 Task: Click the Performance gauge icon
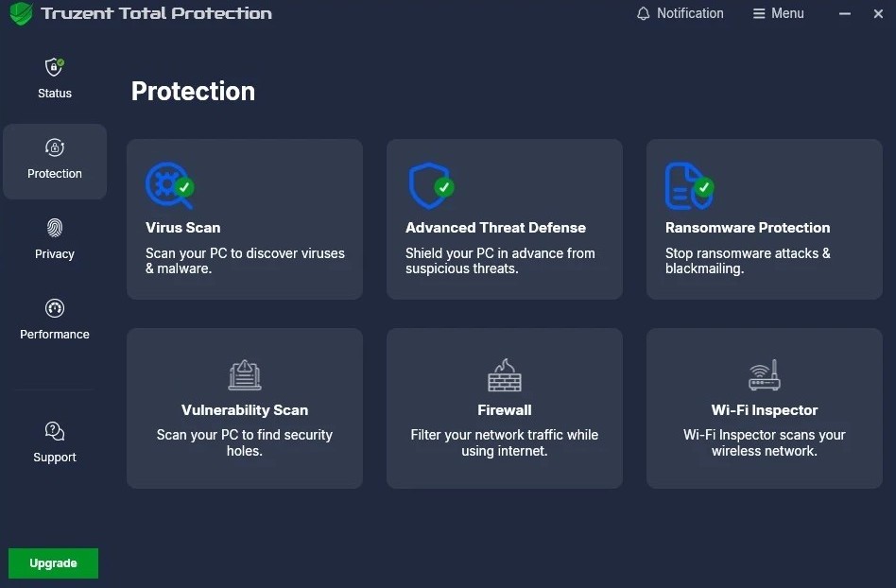click(x=55, y=309)
